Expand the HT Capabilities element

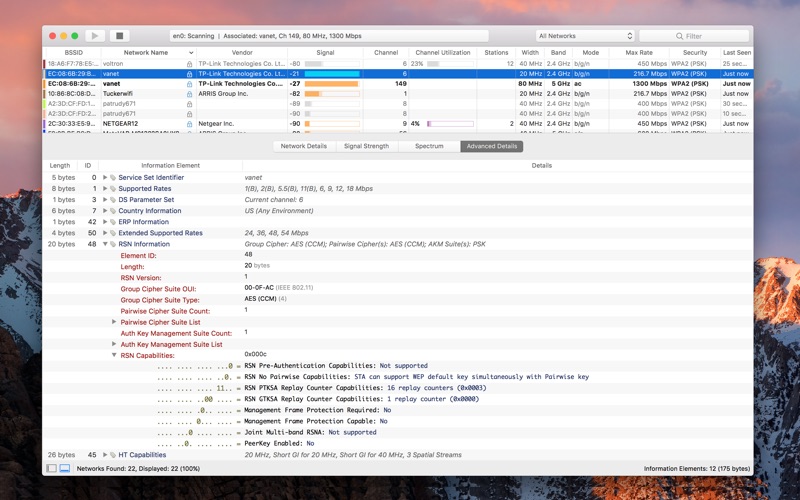(x=105, y=455)
